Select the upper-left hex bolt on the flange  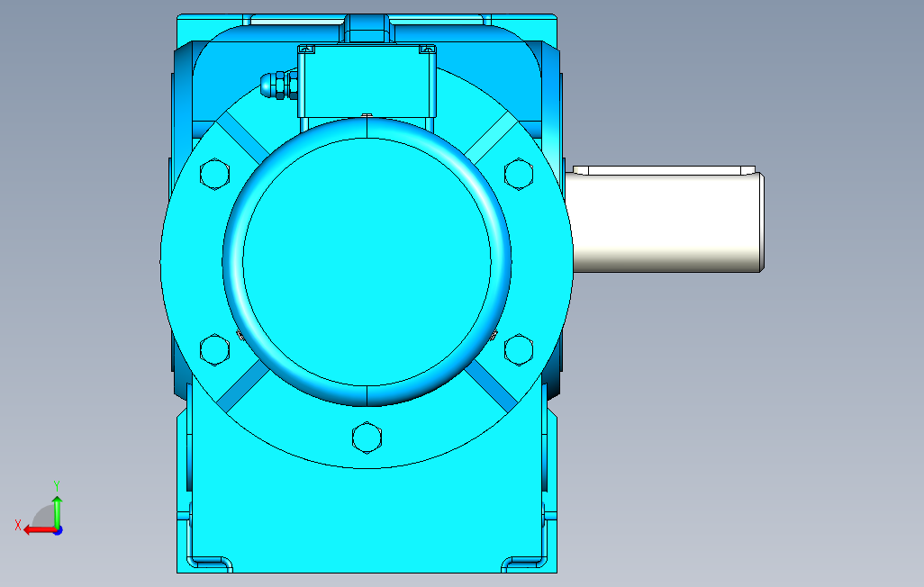coord(214,174)
